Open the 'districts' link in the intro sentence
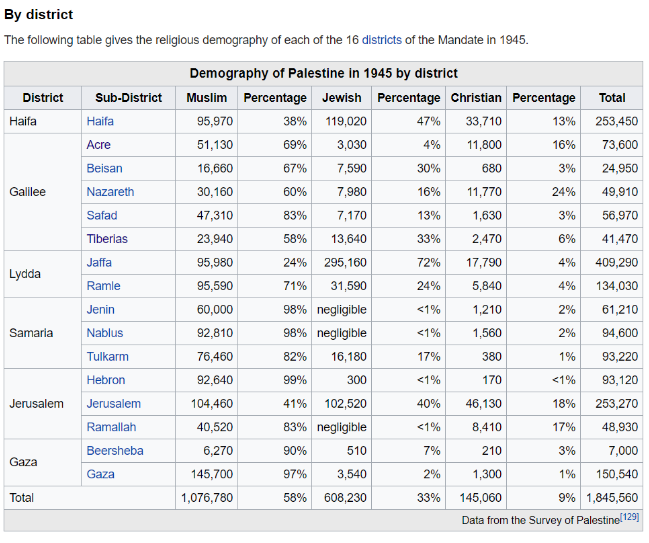The image size is (649, 543). click(x=382, y=40)
